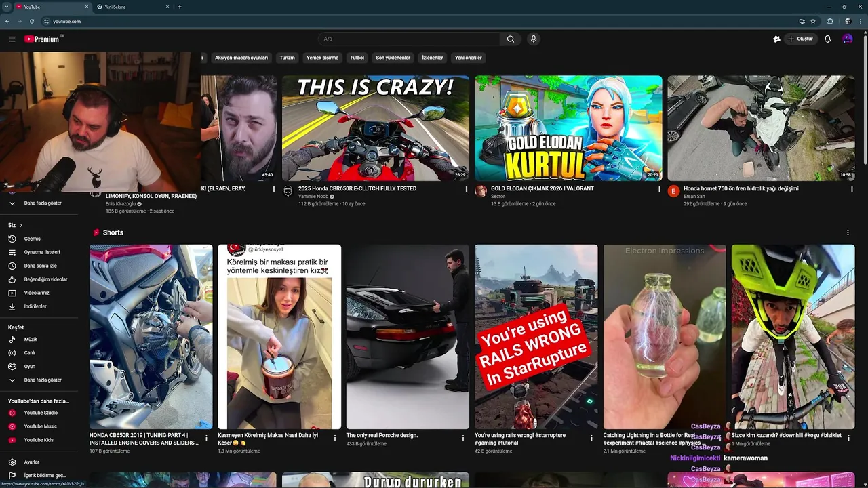Open Chrome tab search dropdown
Image resolution: width=868 pixels, height=488 pixels.
coord(6,7)
